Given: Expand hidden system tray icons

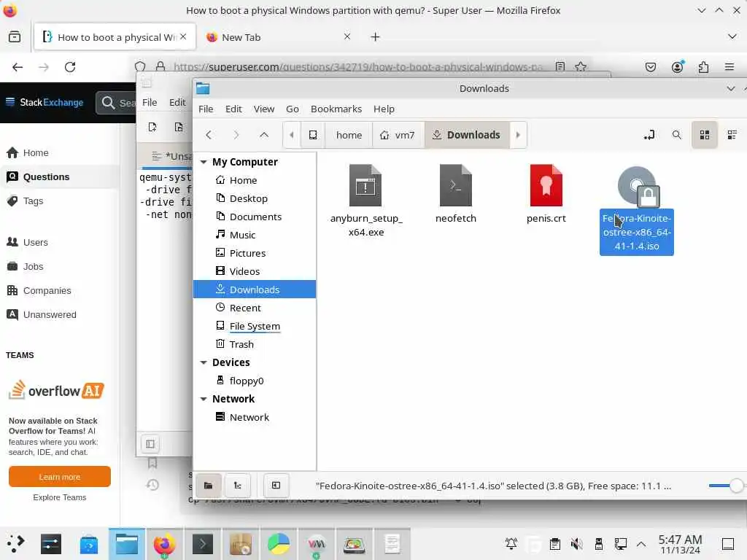Looking at the screenshot, I should click(x=641, y=544).
